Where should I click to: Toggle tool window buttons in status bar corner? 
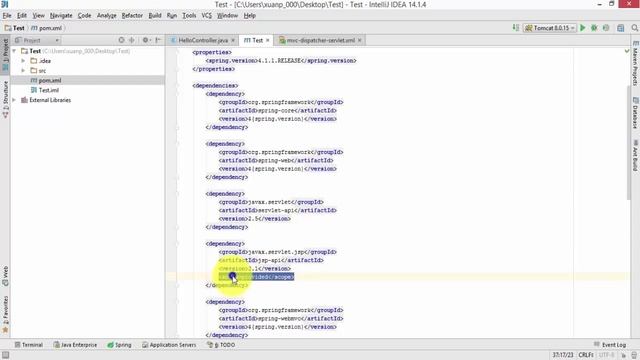click(x=5, y=355)
